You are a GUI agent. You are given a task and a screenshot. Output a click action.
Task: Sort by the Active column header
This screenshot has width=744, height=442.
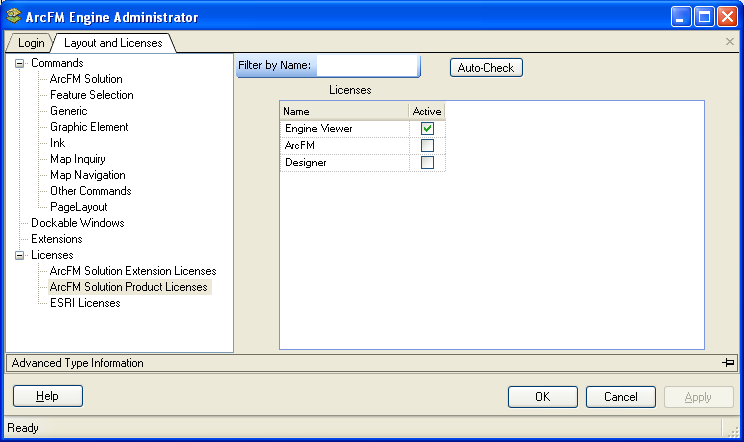click(427, 111)
